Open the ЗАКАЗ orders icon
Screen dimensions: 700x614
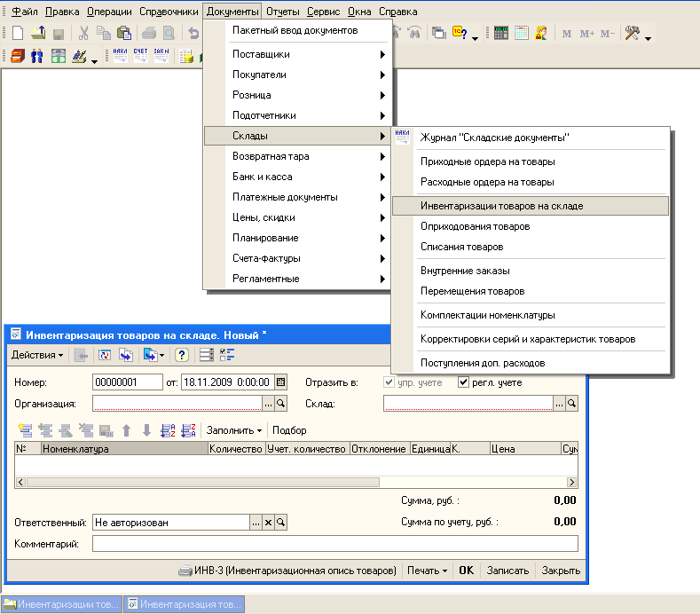tap(161, 56)
